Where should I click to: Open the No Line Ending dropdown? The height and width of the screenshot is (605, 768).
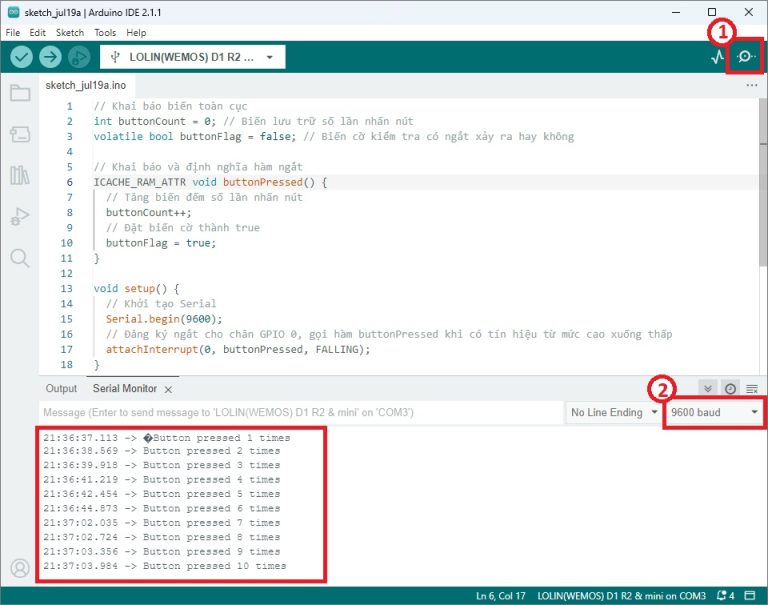tap(613, 412)
